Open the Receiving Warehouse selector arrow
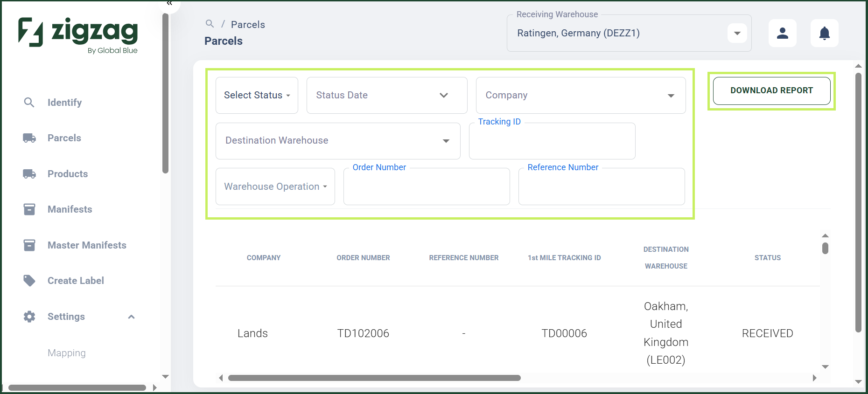Viewport: 868px width, 394px height. 737,33
